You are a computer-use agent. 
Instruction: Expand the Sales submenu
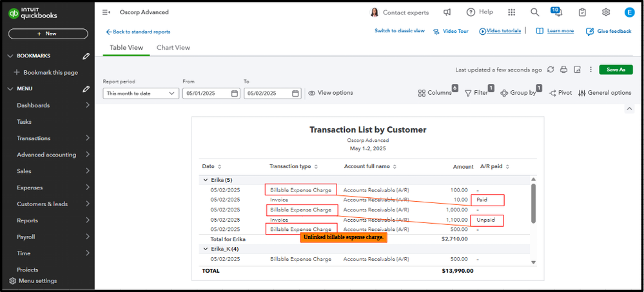pyautogui.click(x=88, y=171)
